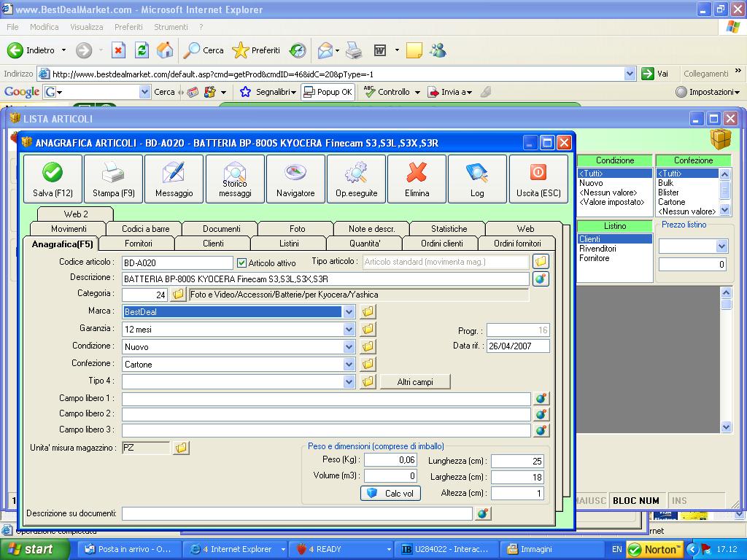The height and width of the screenshot is (560, 747).
Task: Browse categories folder next to Categoria
Action: coord(178,295)
